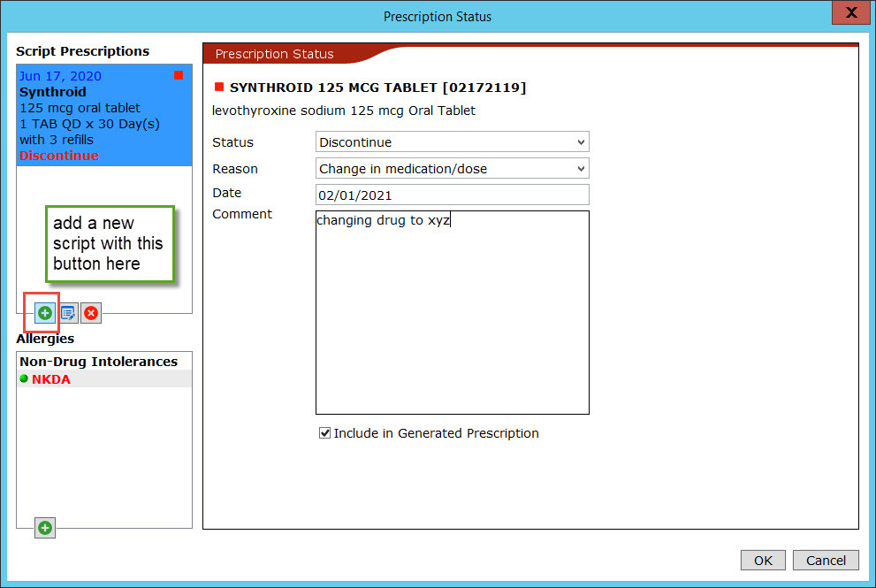Select the Prescription Status red tab header
This screenshot has height=588, width=876.
[x=275, y=54]
